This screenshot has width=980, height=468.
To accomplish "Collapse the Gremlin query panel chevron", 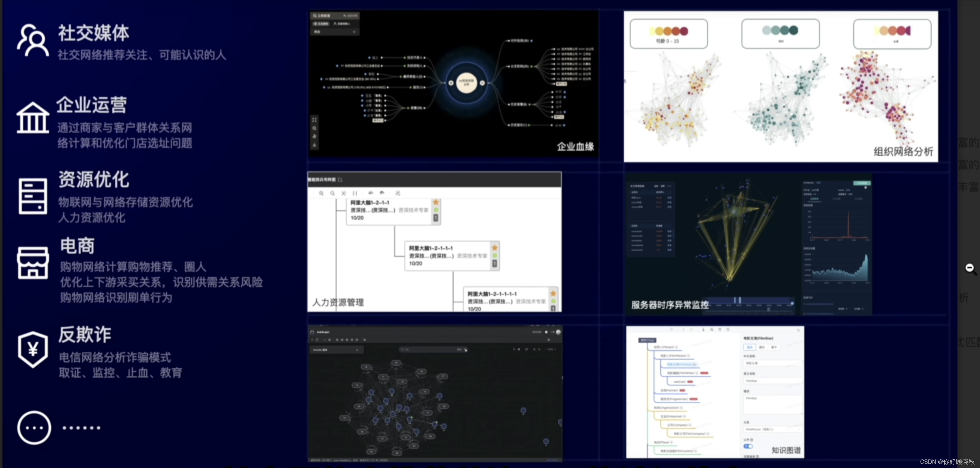I will pos(357,350).
